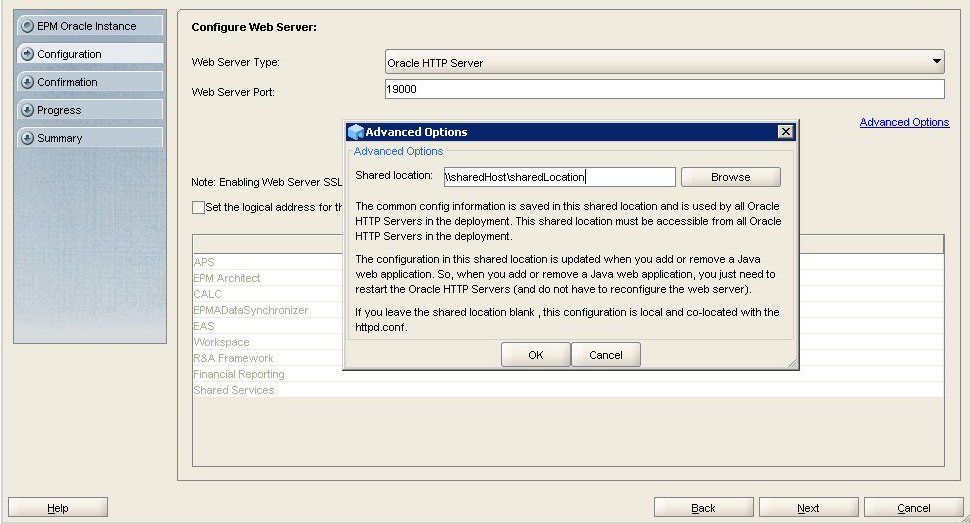This screenshot has width=971, height=524.
Task: Open the Web Server Type dropdown
Action: (664, 62)
